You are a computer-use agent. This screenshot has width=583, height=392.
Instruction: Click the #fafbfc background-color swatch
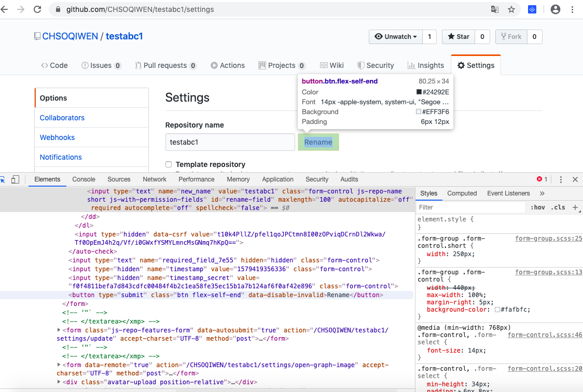[497, 310]
